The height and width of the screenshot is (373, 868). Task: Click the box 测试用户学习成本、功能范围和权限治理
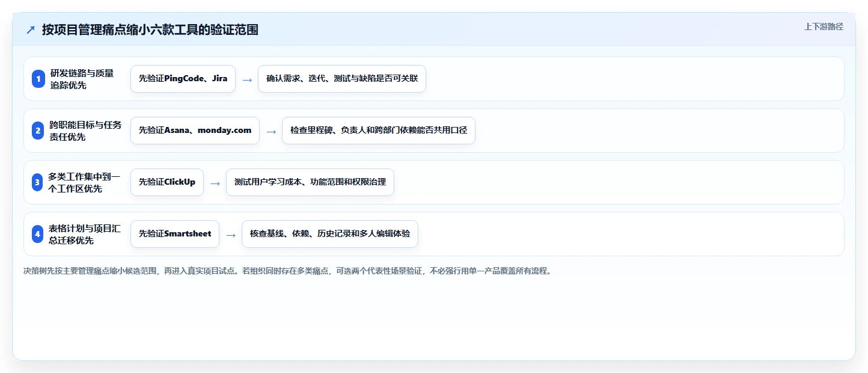pos(310,182)
